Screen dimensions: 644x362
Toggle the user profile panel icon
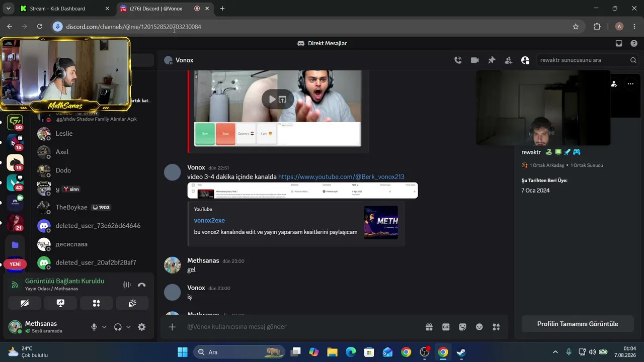(x=525, y=60)
